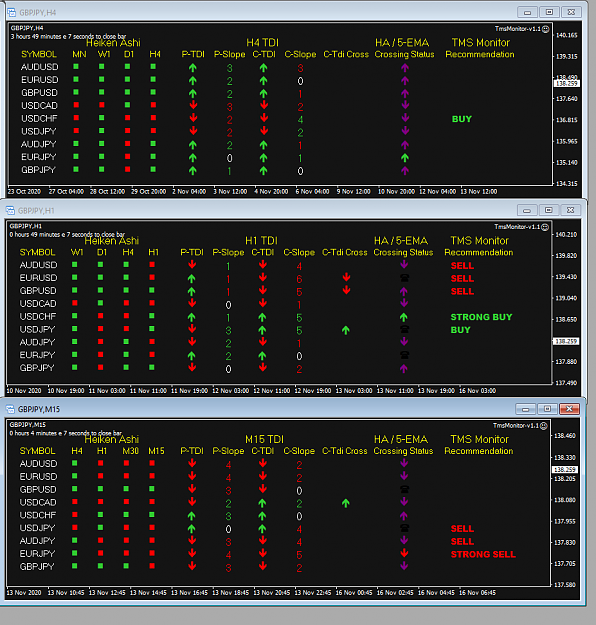Click red H1 Heiken Ashi square, AUDUSD row, H1 window
Screen dimensions: 596x625
click(152, 264)
